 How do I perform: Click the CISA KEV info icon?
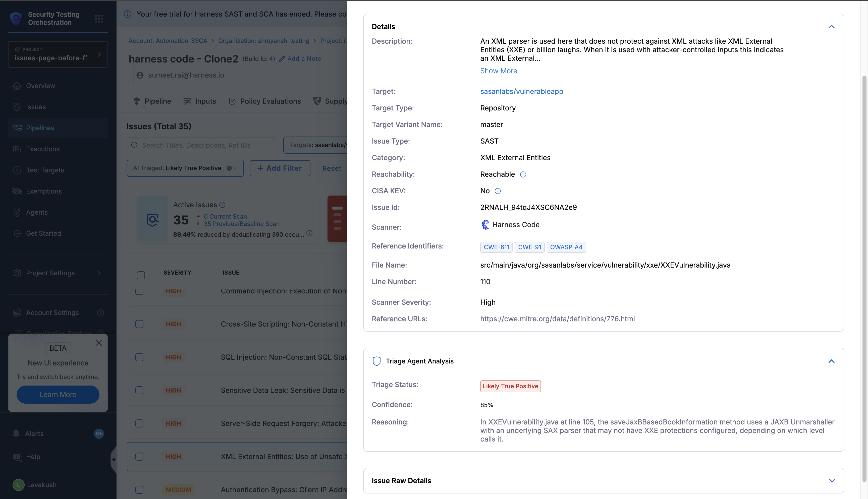point(498,191)
